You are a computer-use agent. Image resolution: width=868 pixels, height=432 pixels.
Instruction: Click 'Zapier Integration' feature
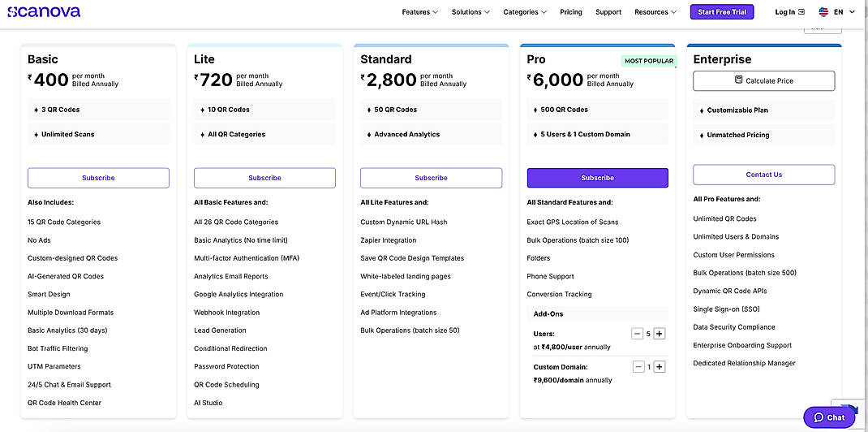click(388, 240)
